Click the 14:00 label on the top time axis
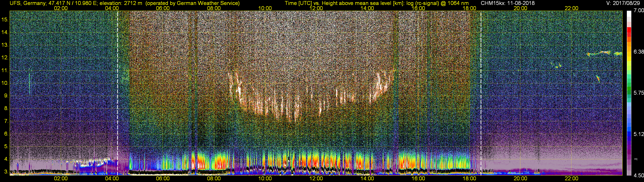The height and width of the screenshot is (182, 644). pyautogui.click(x=367, y=8)
